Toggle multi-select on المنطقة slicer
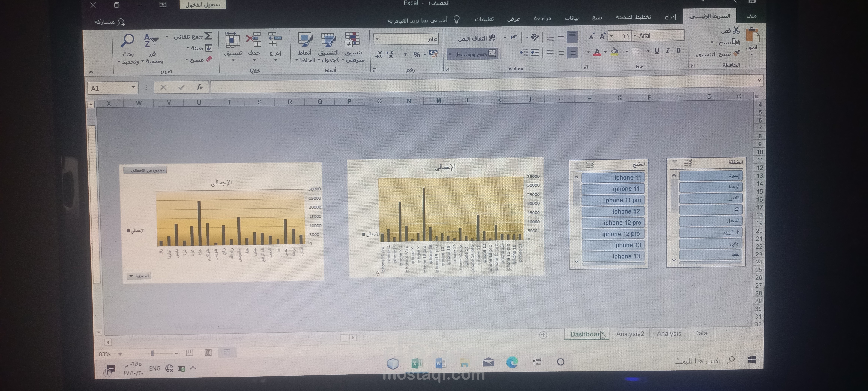Screen dimensions: 868x391 pyautogui.click(x=688, y=163)
